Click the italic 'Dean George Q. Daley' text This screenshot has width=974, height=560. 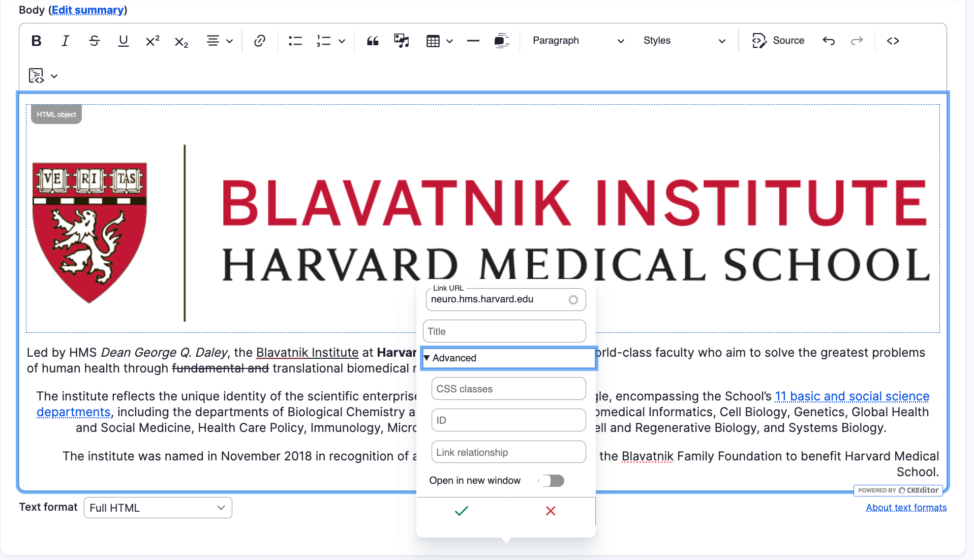(x=165, y=352)
